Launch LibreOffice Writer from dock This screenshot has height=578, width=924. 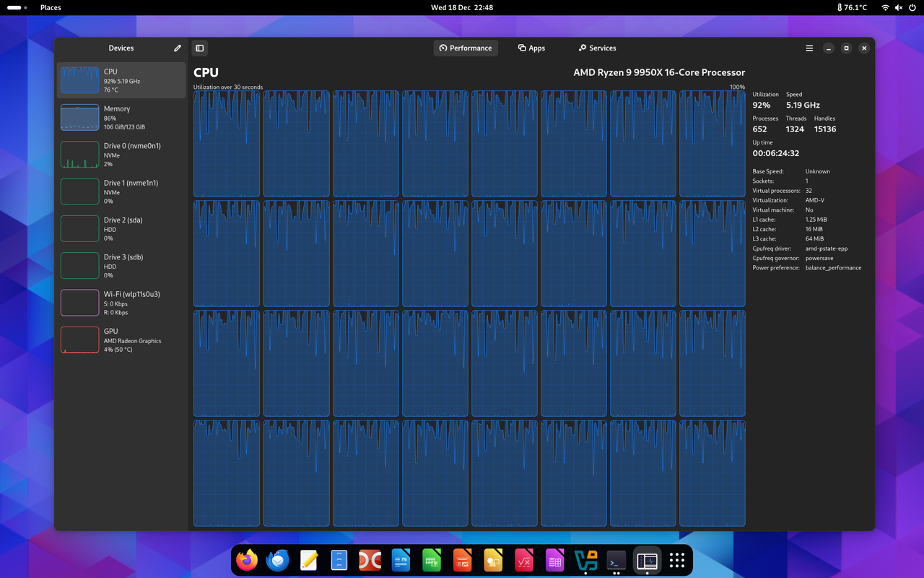click(401, 560)
